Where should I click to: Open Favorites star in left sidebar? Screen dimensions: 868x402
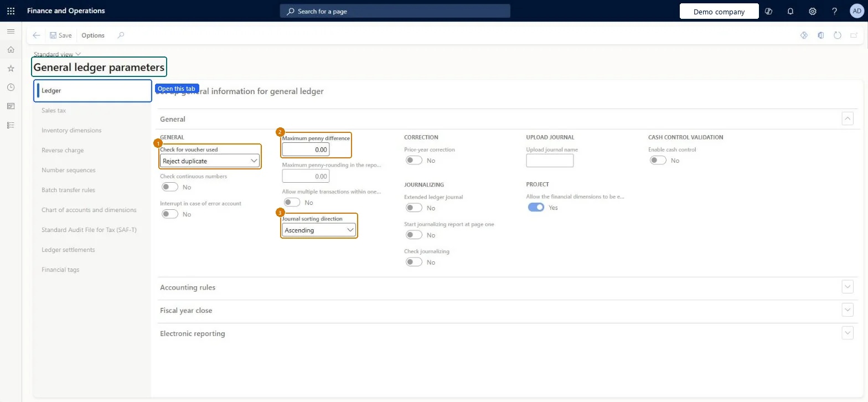[x=11, y=69]
